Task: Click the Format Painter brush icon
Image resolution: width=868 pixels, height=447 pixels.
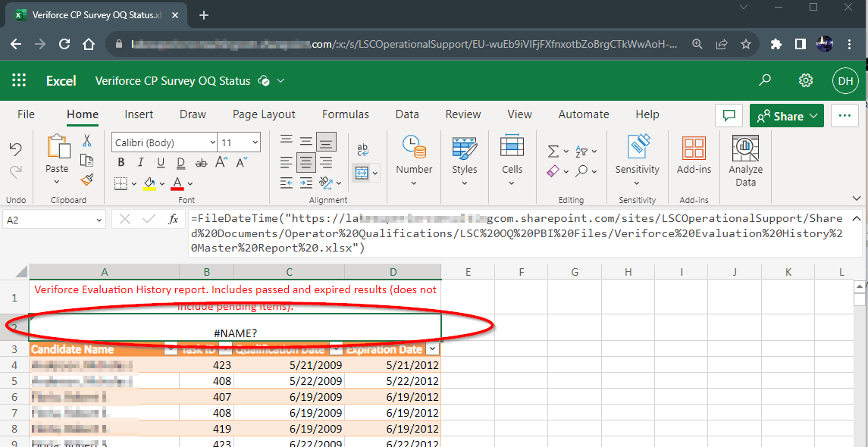Action: coord(86,180)
